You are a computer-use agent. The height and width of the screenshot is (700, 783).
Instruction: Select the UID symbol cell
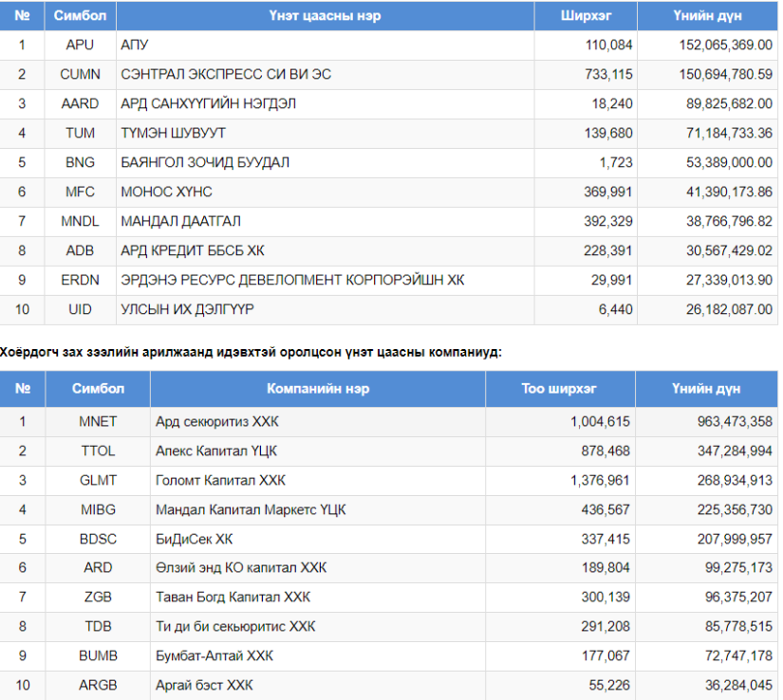point(80,310)
